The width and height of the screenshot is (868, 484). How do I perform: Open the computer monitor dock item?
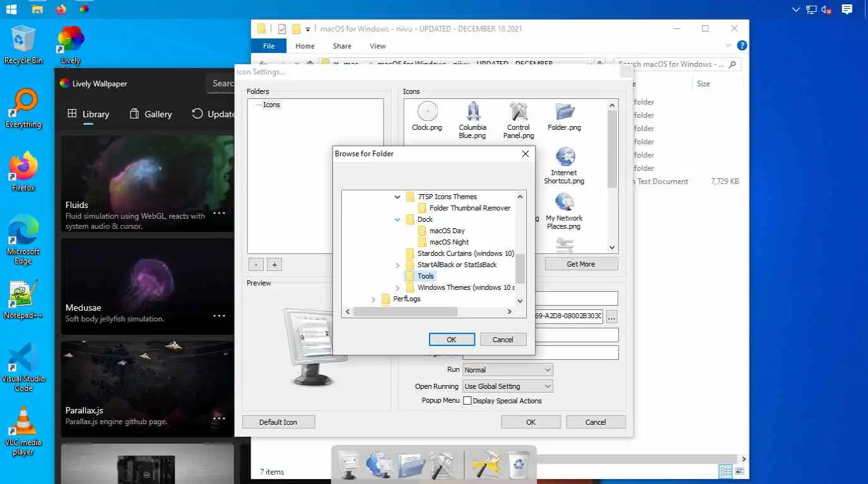coord(348,465)
